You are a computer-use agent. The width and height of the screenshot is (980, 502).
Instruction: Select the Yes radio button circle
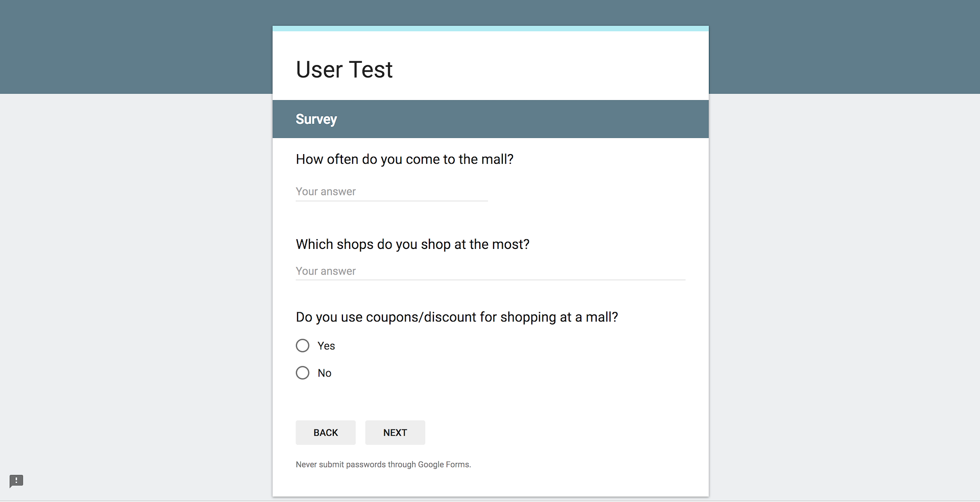303,346
